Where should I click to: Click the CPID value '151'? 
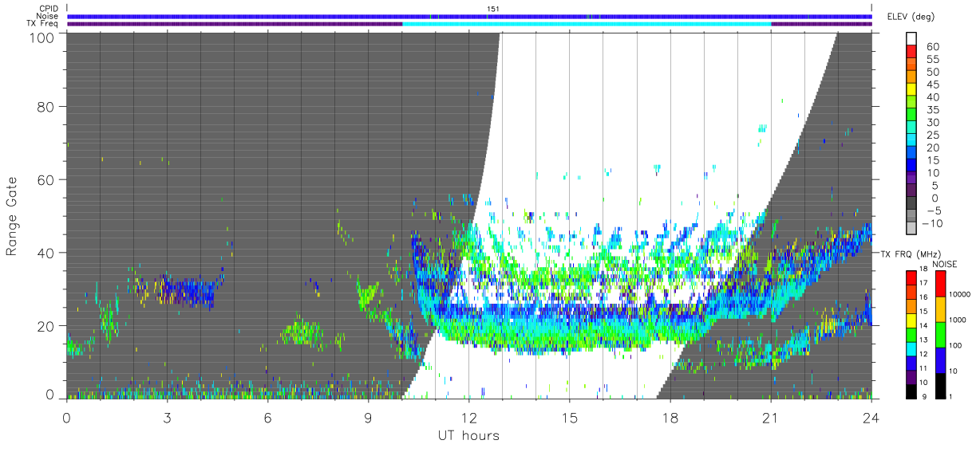coord(492,9)
